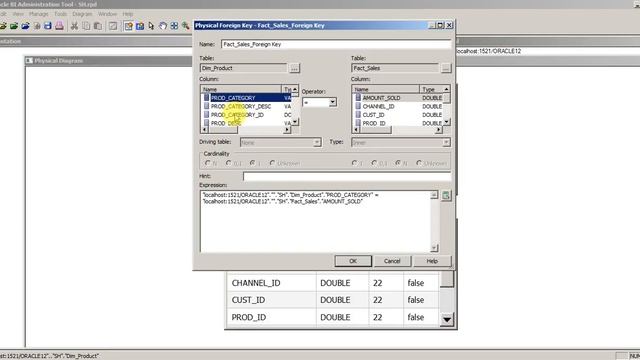The width and height of the screenshot is (640, 360).
Task: Click inside the Expression text area
Action: (316, 221)
